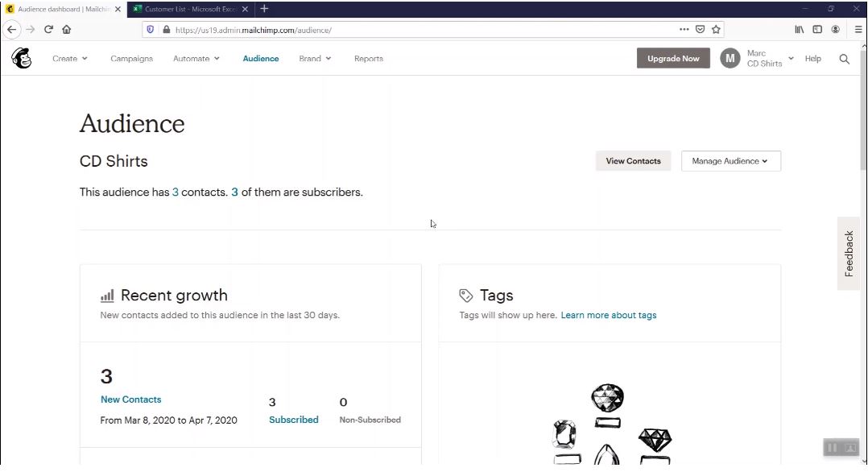Click the Mailchimp Freddie logo
Viewport: 868px width, 472px height.
point(22,58)
